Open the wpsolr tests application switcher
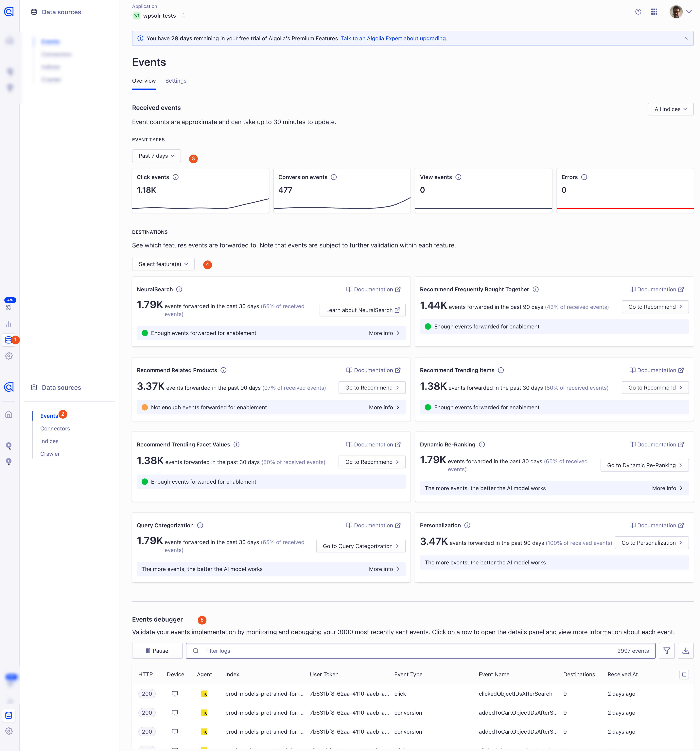700x751 pixels. point(159,15)
